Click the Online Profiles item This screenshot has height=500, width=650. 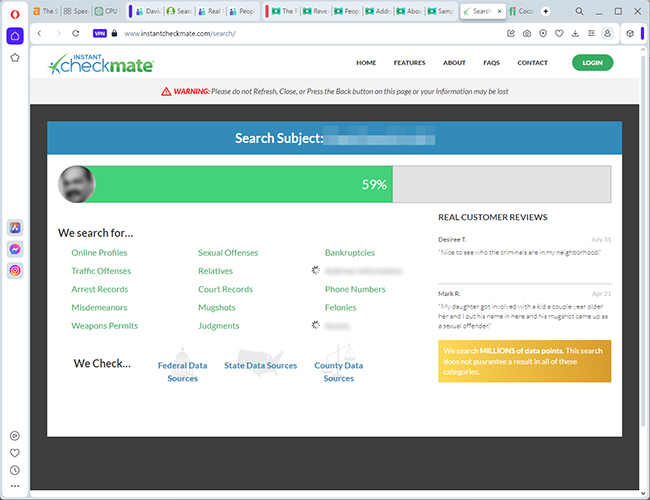tap(99, 252)
